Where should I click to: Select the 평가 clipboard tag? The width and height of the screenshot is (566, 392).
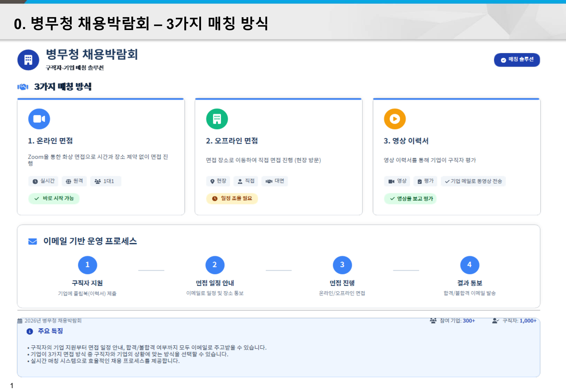pyautogui.click(x=425, y=181)
